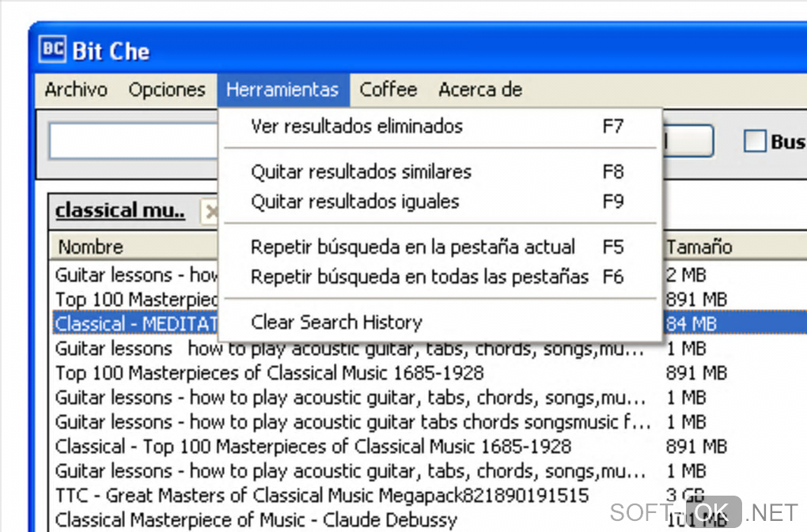Select the 'Top 100 Masterpieces of Classical Music 1685-1928' row
This screenshot has width=807, height=532.
pyautogui.click(x=269, y=372)
